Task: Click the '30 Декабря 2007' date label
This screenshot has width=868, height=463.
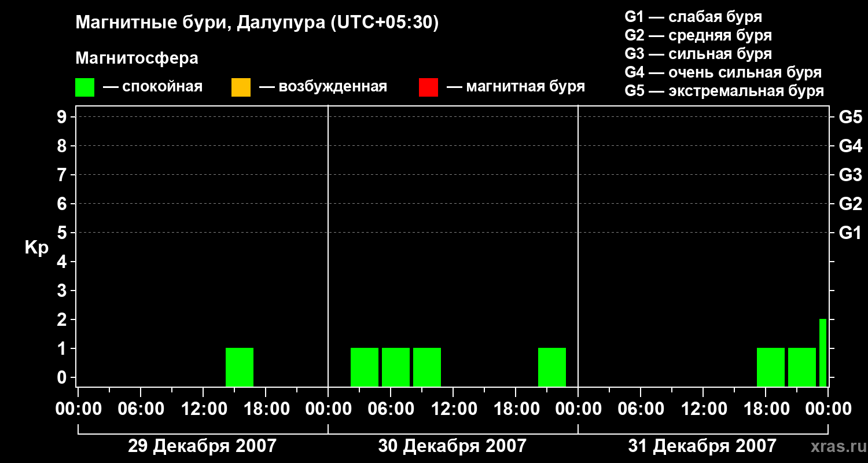Action: 453,446
